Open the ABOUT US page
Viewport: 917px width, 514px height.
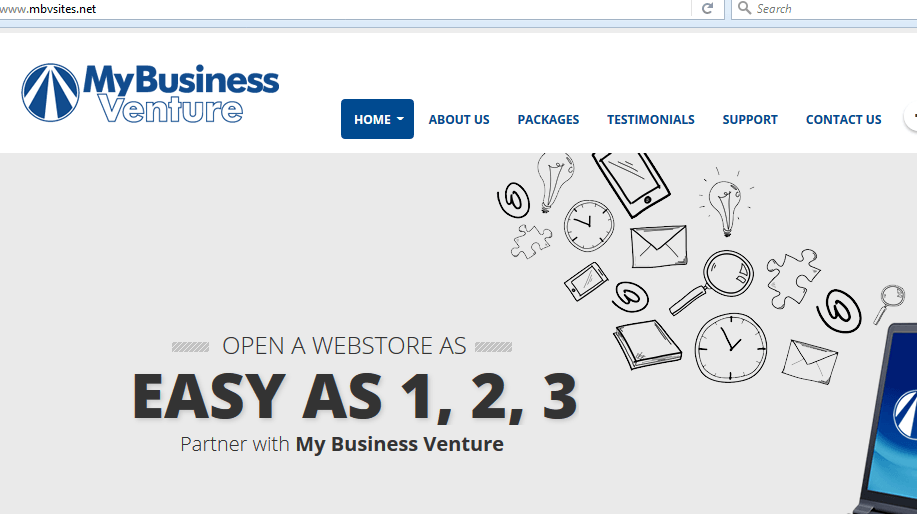[x=459, y=119]
